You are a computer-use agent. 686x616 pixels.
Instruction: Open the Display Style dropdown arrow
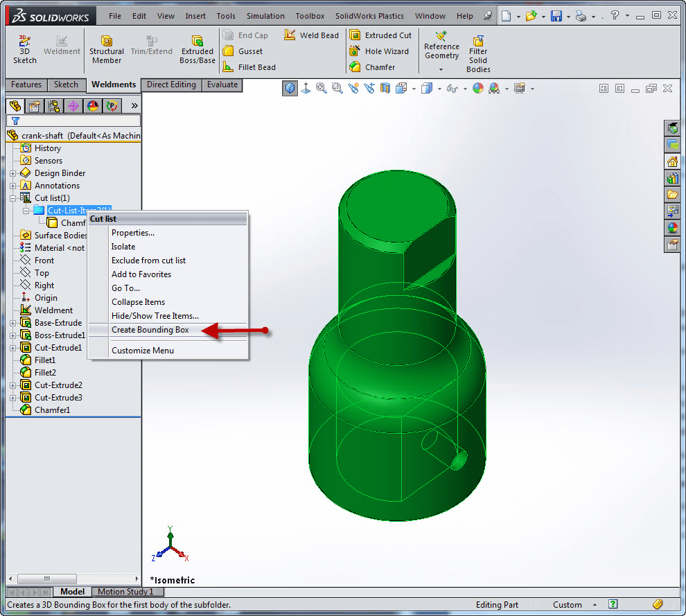pos(439,89)
